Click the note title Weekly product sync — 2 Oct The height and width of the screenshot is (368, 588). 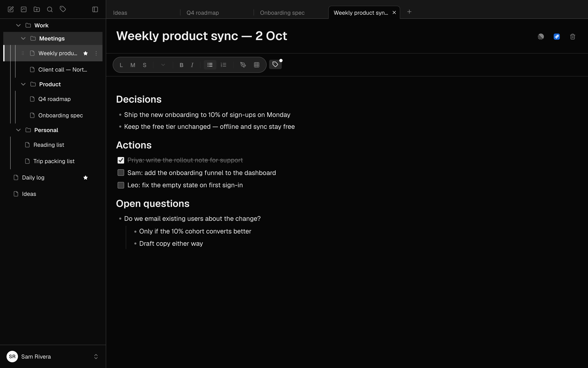point(202,36)
